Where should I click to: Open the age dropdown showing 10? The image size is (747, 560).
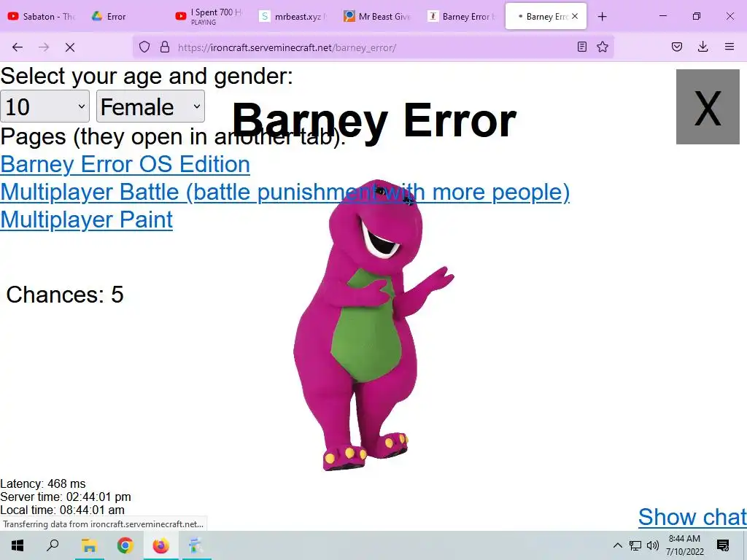pos(44,106)
